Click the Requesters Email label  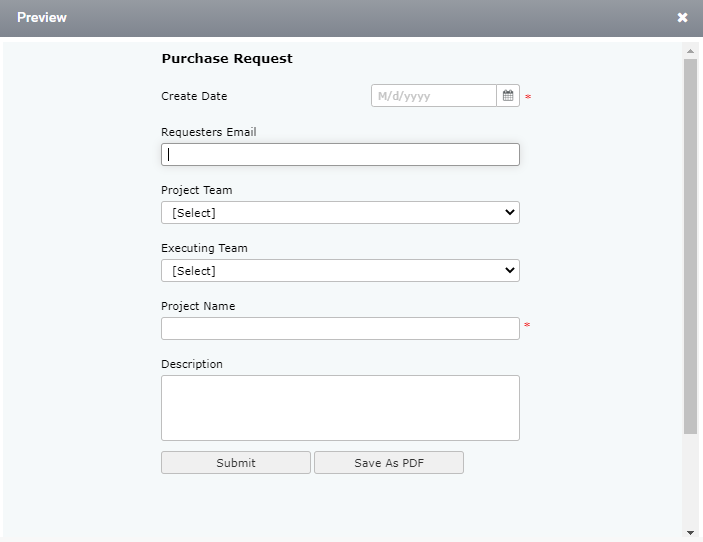click(209, 132)
